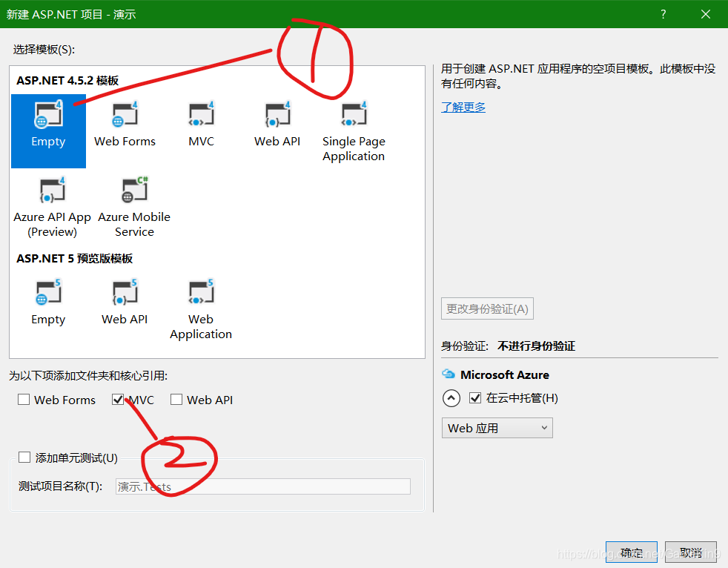
Task: Confirm with the 确定 button
Action: pyautogui.click(x=631, y=552)
